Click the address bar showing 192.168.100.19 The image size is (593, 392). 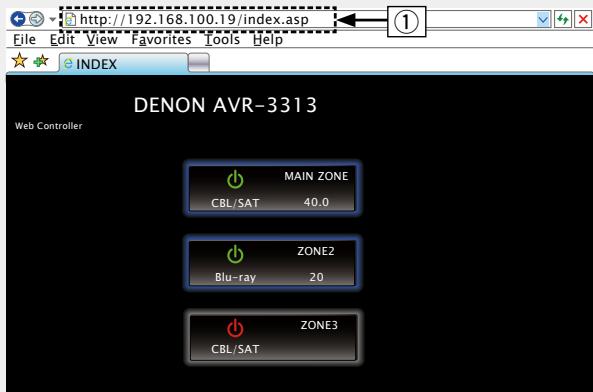197,19
